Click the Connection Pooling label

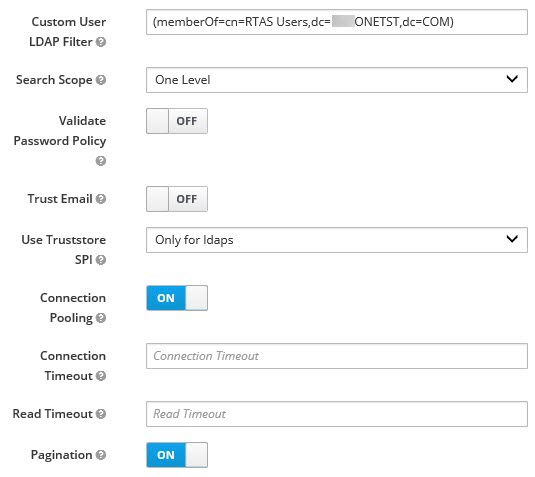pyautogui.click(x=73, y=308)
